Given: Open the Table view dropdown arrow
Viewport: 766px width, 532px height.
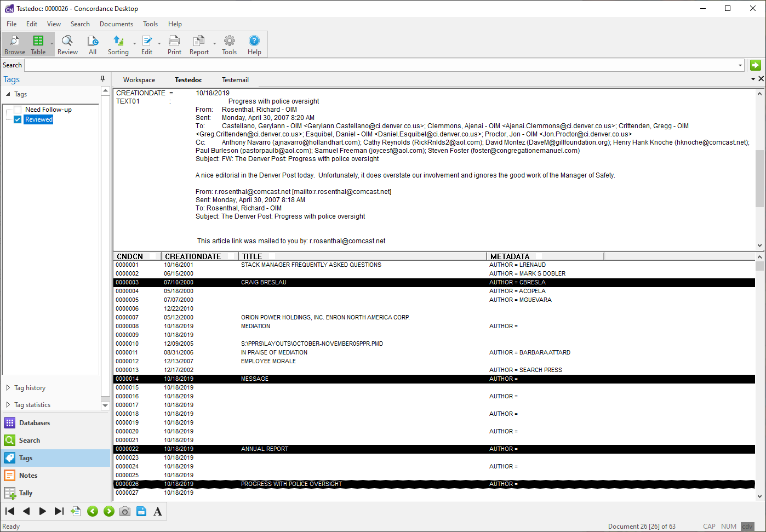Looking at the screenshot, I should 52,44.
